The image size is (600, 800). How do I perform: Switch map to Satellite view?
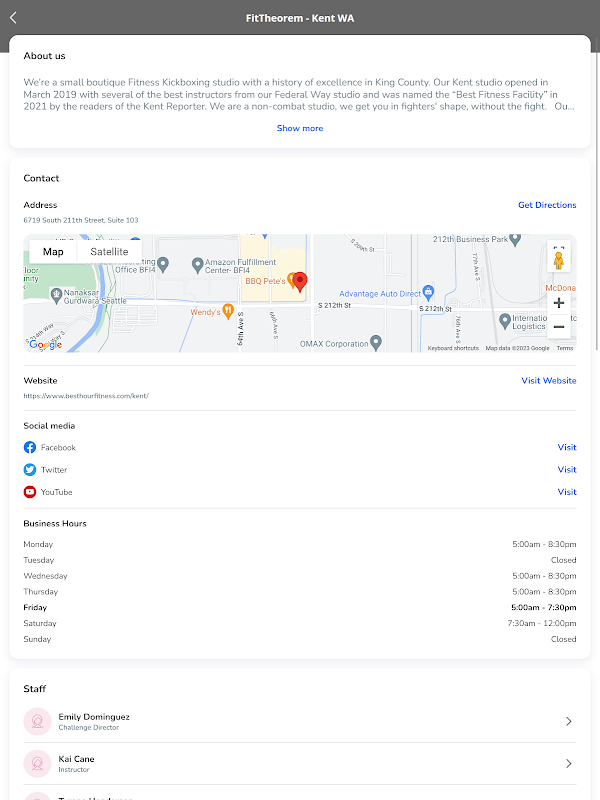coord(109,252)
